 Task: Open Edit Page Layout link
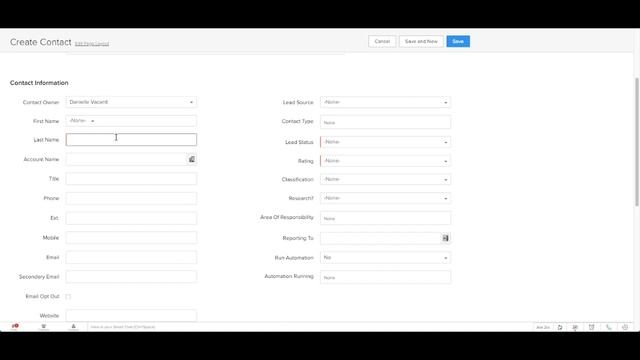coord(92,44)
